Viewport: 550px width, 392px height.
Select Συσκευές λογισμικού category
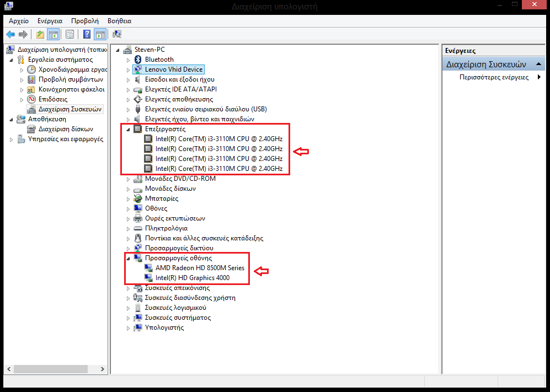click(175, 308)
